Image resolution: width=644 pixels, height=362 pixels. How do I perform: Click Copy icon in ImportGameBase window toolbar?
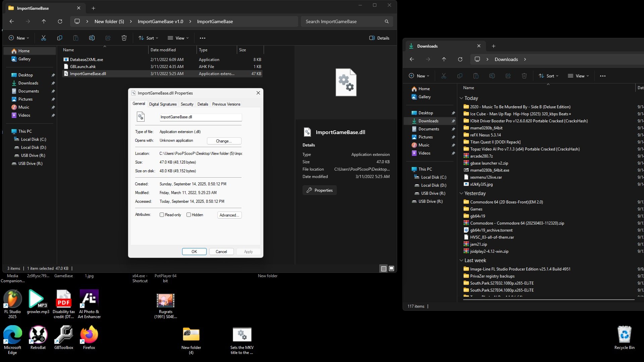coord(60,38)
